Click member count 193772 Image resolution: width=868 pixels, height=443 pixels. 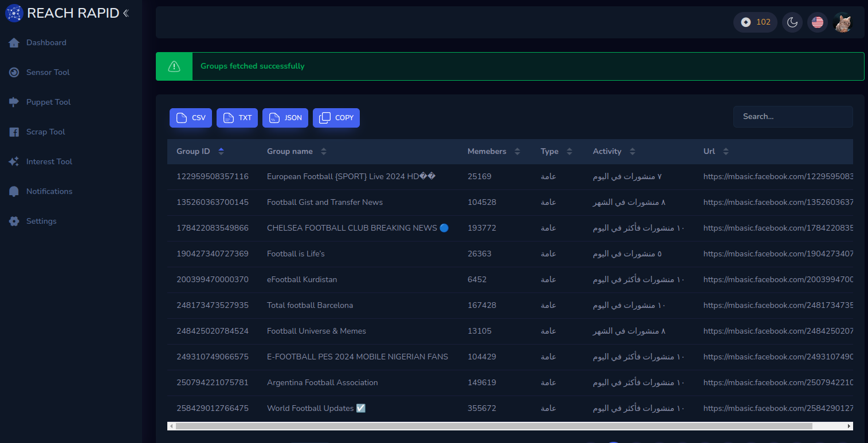(482, 228)
